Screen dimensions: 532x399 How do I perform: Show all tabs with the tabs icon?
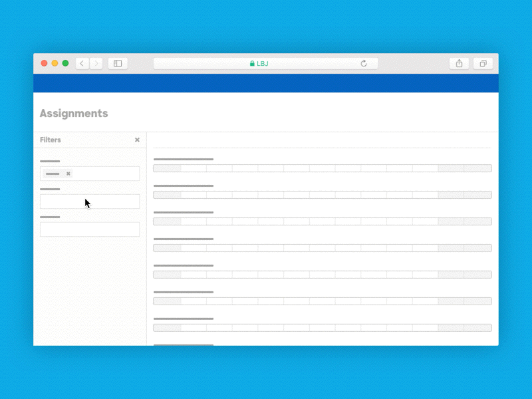click(x=483, y=63)
